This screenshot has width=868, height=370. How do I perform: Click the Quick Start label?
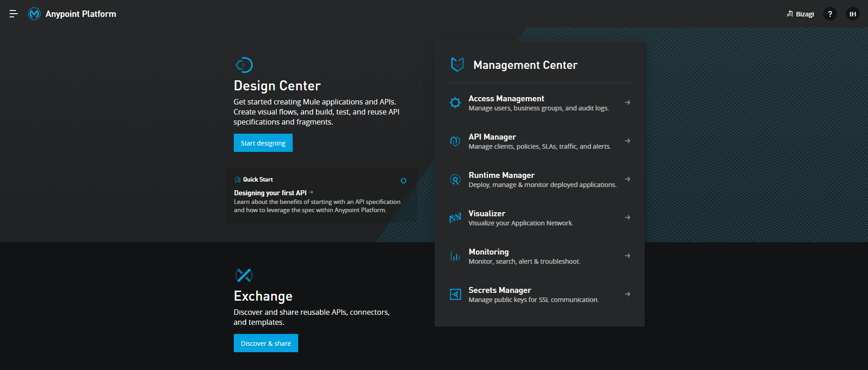258,180
